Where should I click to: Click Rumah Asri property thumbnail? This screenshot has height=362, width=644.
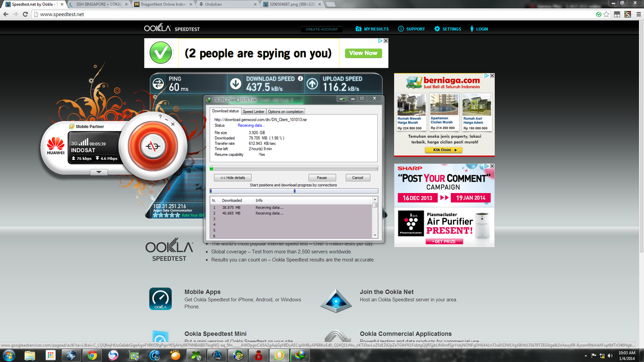476,105
